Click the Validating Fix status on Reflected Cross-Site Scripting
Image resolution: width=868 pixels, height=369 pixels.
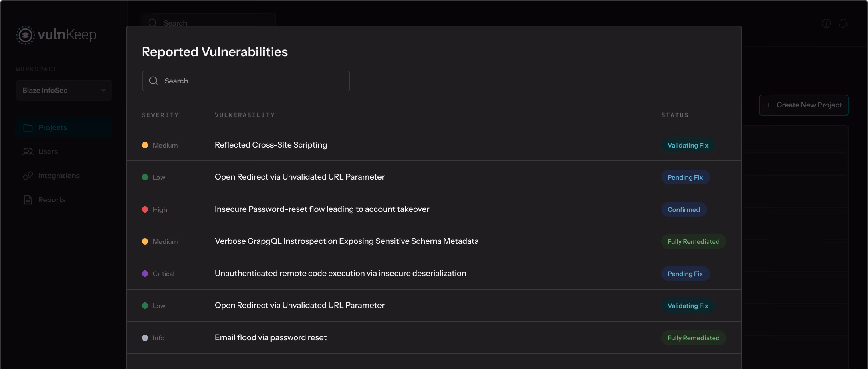click(x=688, y=145)
